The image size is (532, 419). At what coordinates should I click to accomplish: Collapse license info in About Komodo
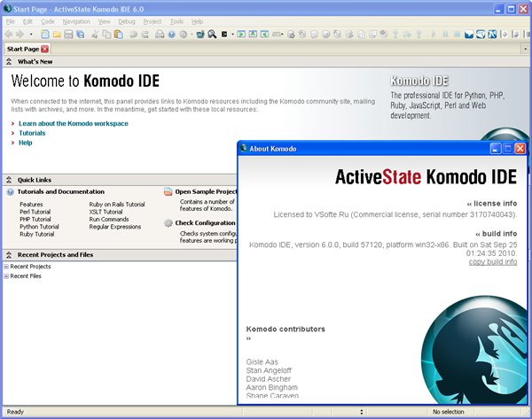coord(470,204)
